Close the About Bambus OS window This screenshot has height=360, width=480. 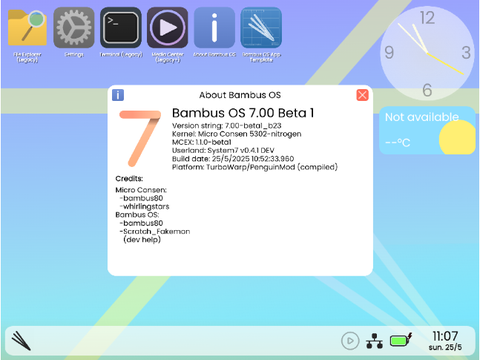[362, 95]
